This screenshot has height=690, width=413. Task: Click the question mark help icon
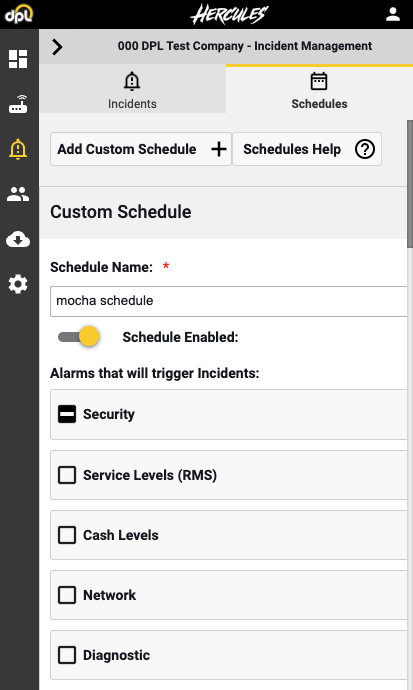pyautogui.click(x=365, y=149)
